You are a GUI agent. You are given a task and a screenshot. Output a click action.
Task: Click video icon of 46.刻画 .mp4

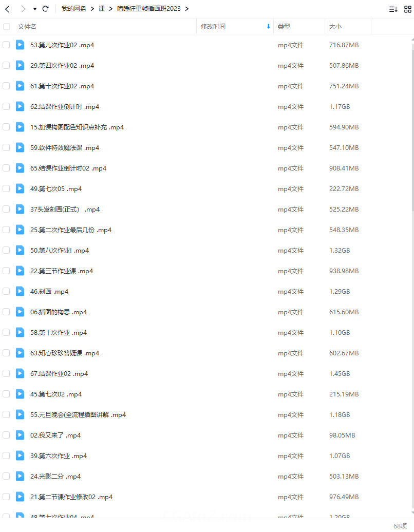tap(20, 291)
